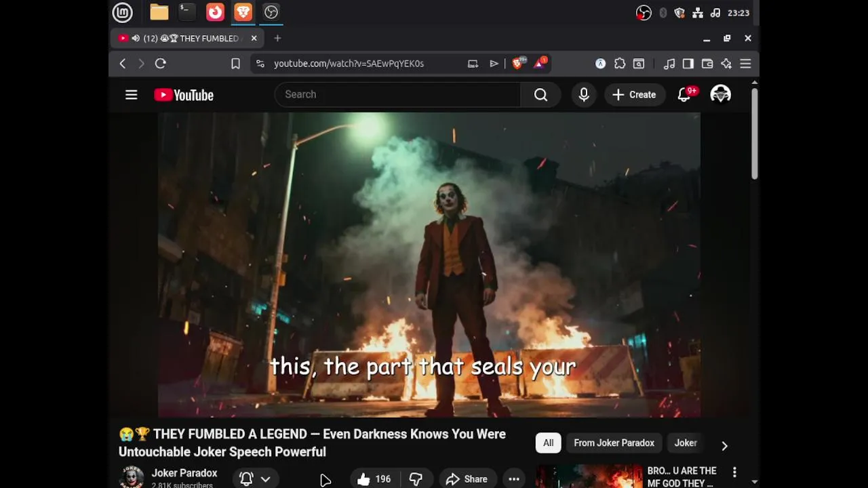Open the system clock 23:23
This screenshot has height=488, width=868.
[x=738, y=13]
